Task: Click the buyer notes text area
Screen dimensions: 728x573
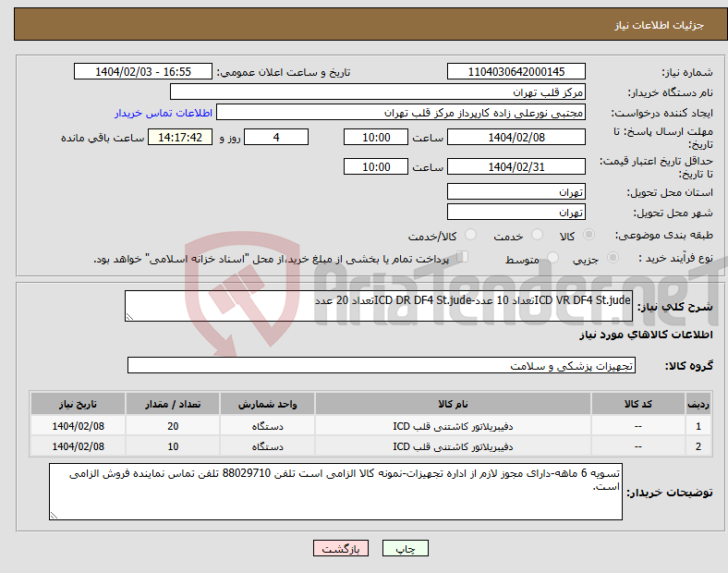Action: [x=335, y=492]
